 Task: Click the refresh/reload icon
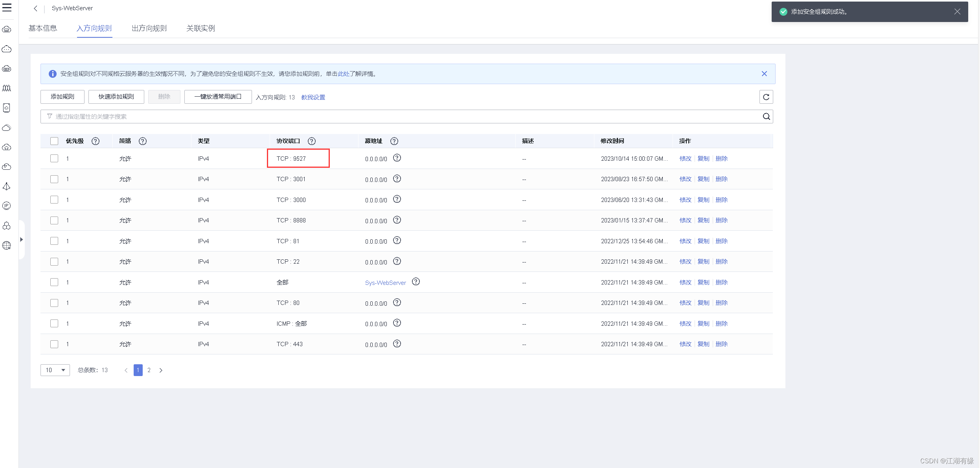(x=766, y=97)
